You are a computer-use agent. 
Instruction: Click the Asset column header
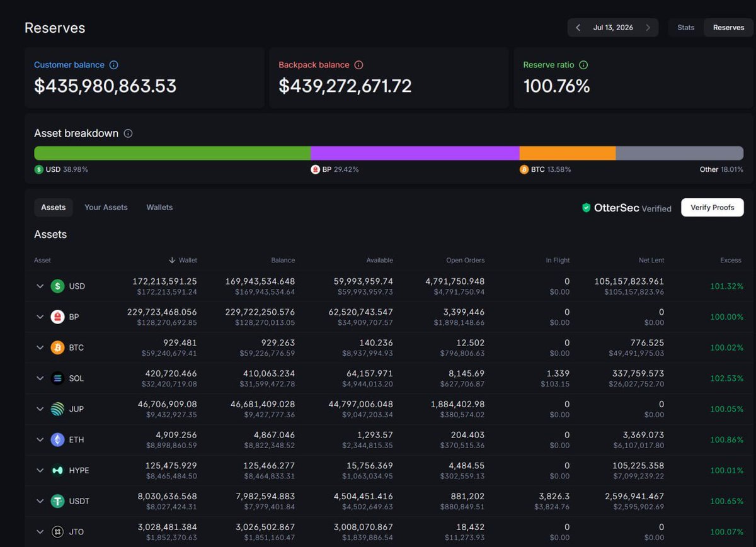[42, 260]
